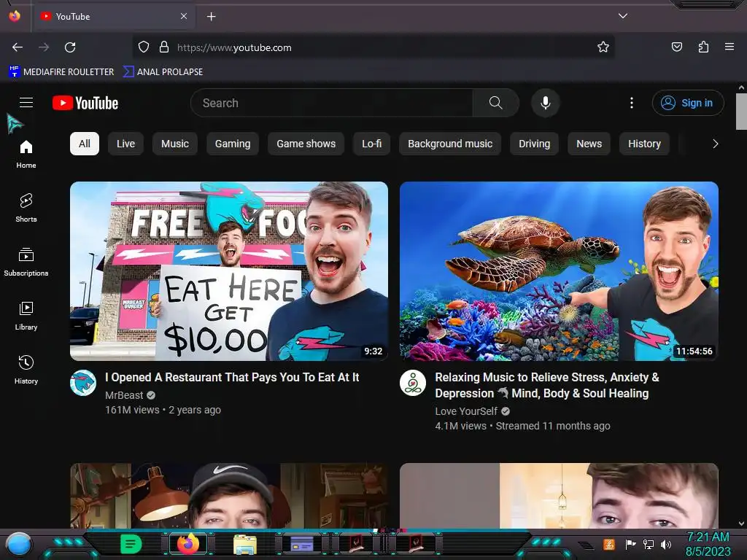The width and height of the screenshot is (747, 560).
Task: Visit the MrBeast channel name link
Action: tap(124, 395)
